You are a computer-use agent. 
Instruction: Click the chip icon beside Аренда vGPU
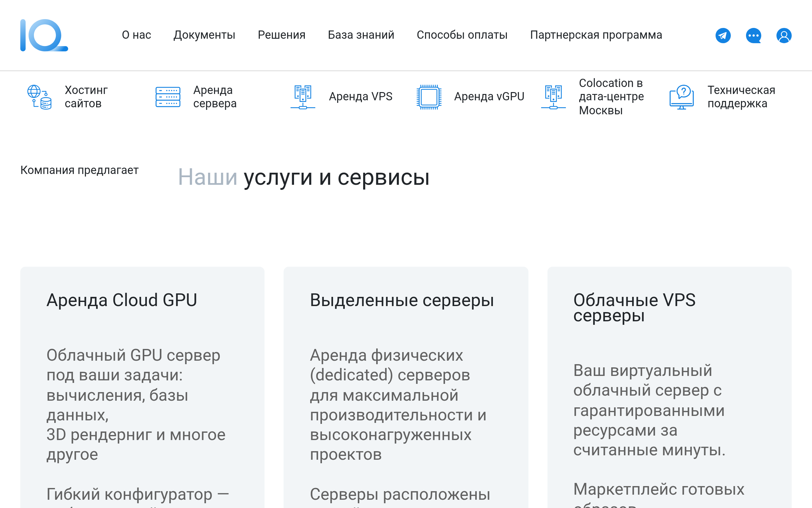(429, 97)
